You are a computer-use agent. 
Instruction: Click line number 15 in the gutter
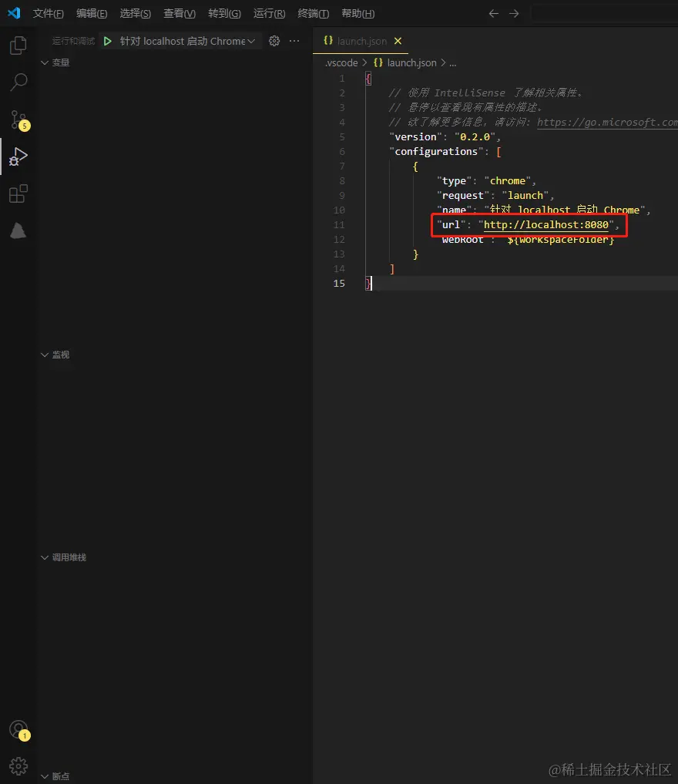[339, 284]
